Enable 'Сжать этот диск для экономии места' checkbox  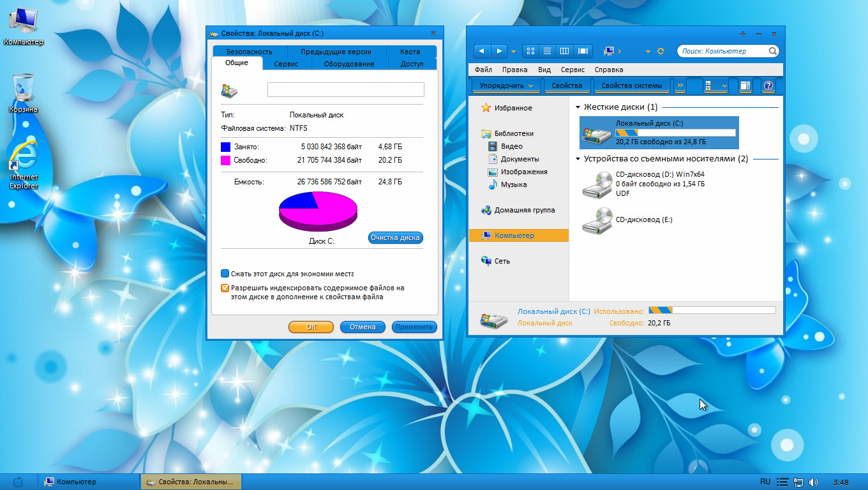point(225,274)
